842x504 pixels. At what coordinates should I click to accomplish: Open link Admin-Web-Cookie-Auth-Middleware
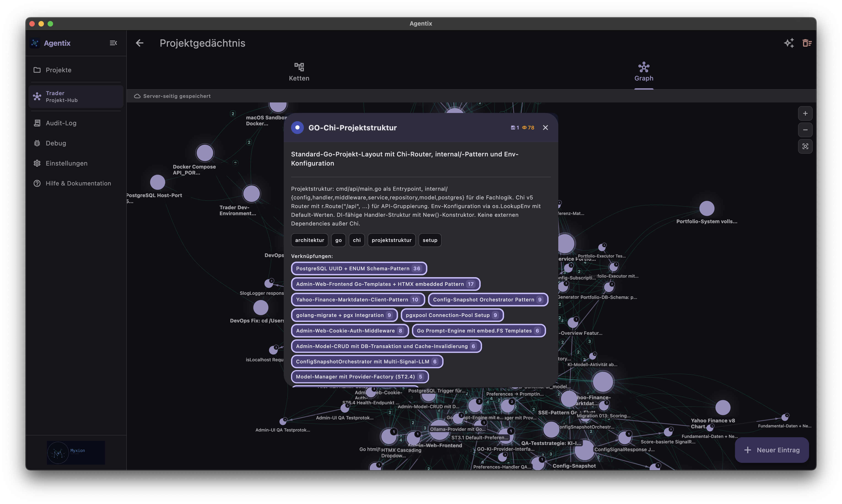point(350,330)
